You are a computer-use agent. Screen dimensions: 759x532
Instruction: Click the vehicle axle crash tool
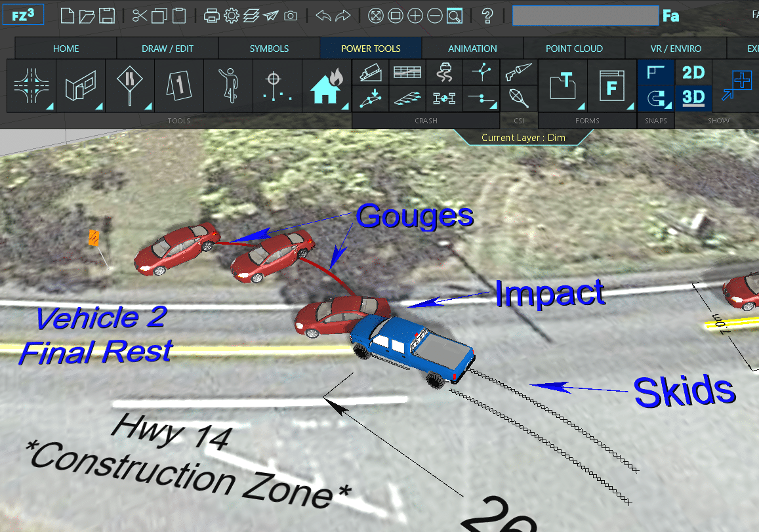[444, 98]
